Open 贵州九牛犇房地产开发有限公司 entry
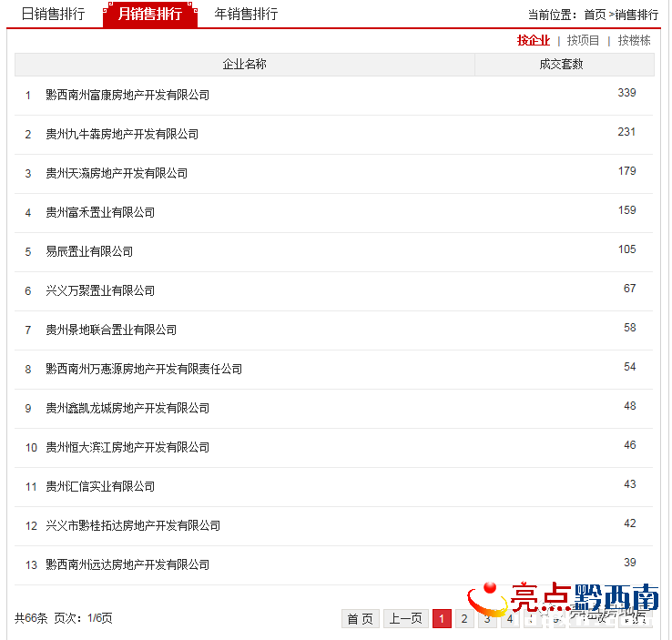Image resolution: width=672 pixels, height=640 pixels. coord(122,134)
